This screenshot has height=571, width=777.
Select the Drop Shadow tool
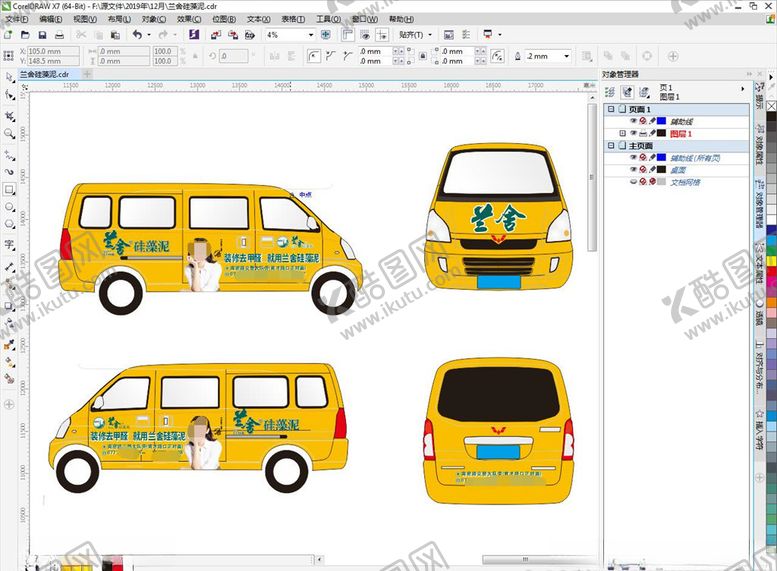(x=9, y=306)
